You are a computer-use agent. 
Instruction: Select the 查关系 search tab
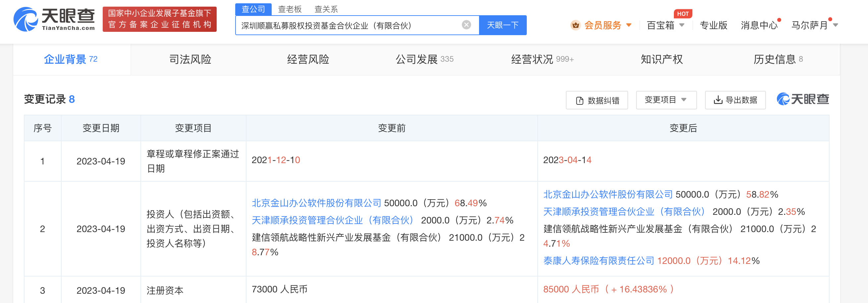[x=326, y=9]
